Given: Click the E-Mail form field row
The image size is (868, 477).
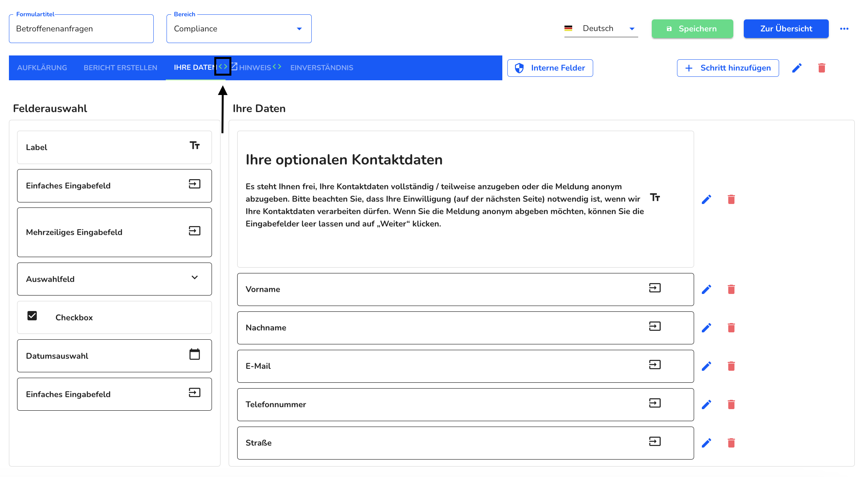Looking at the screenshot, I should click(465, 366).
